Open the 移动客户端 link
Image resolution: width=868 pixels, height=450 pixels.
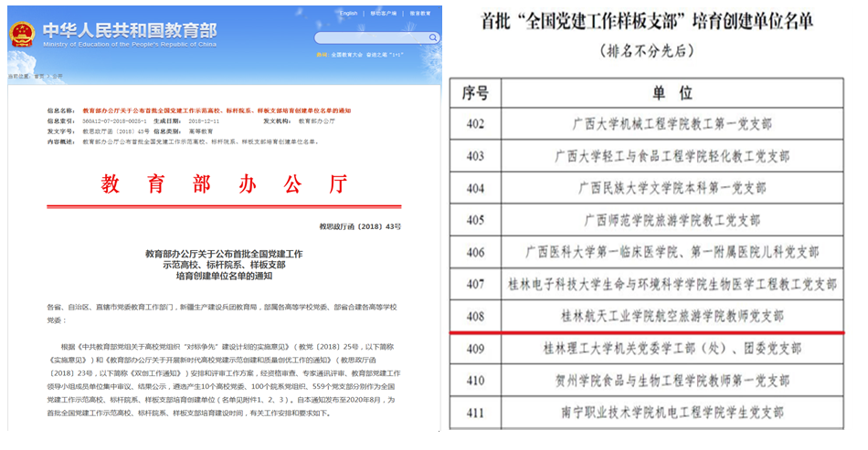click(x=382, y=14)
